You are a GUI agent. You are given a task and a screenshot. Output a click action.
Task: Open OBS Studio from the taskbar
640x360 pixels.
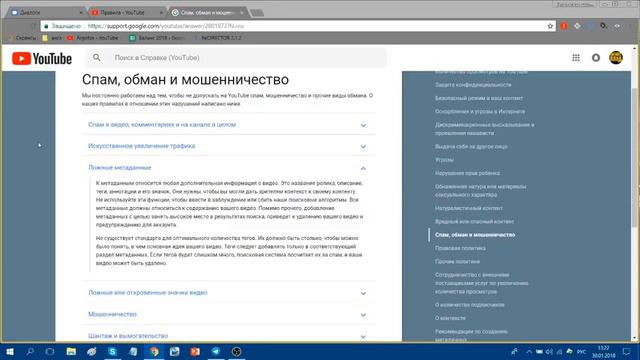click(236, 351)
